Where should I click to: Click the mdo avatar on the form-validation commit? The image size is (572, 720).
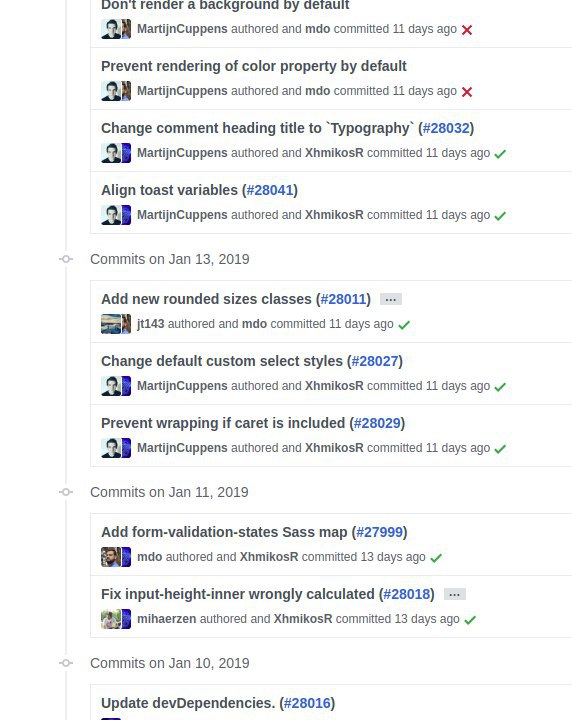pos(111,557)
